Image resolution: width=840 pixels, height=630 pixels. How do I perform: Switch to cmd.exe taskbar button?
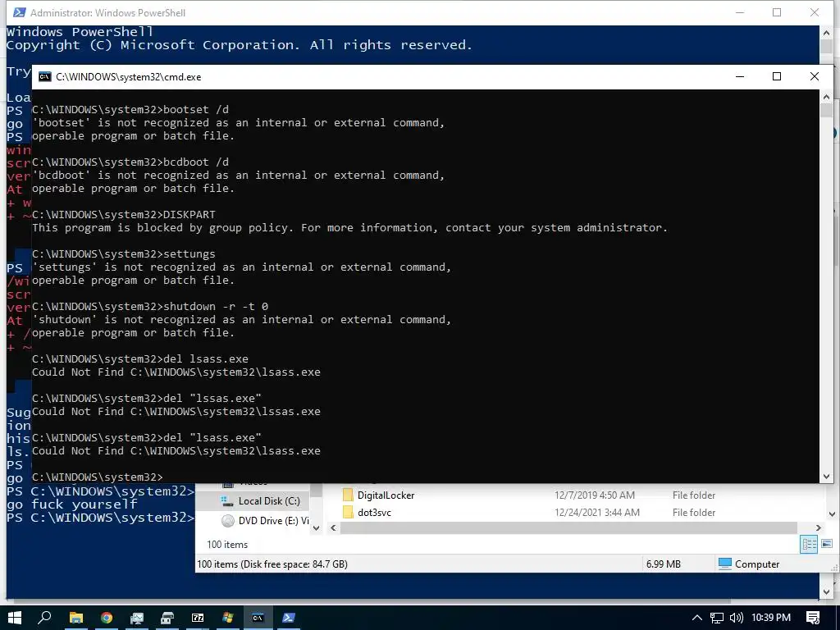258,618
